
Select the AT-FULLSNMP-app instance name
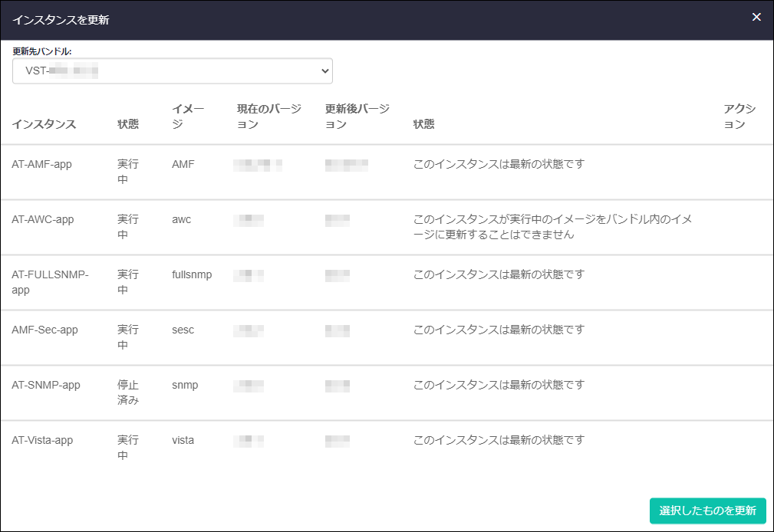[50, 282]
